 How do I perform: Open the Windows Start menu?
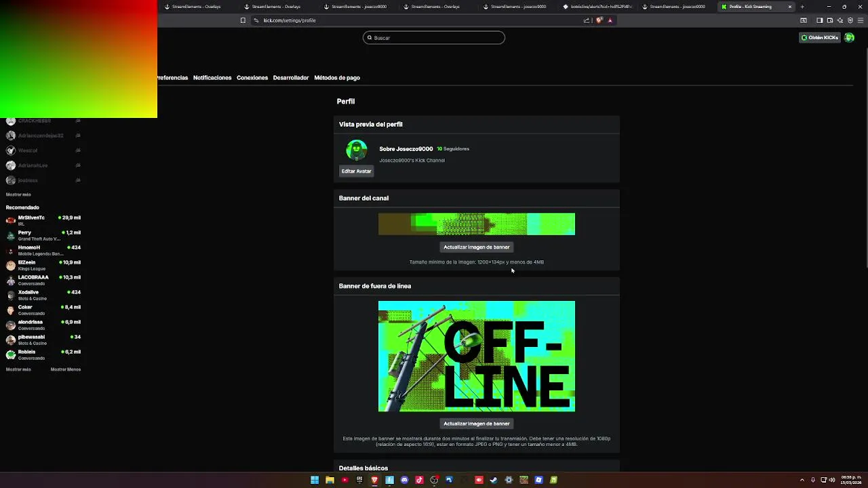pos(315,480)
